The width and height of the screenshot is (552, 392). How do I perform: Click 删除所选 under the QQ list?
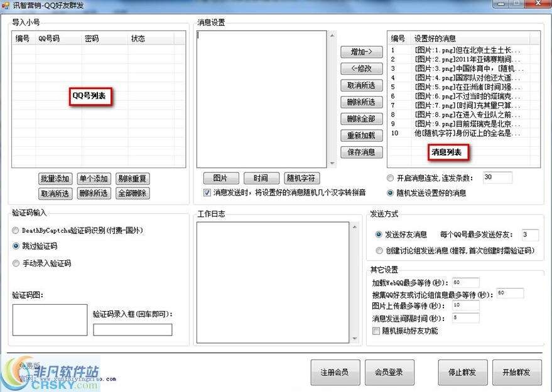94,193
